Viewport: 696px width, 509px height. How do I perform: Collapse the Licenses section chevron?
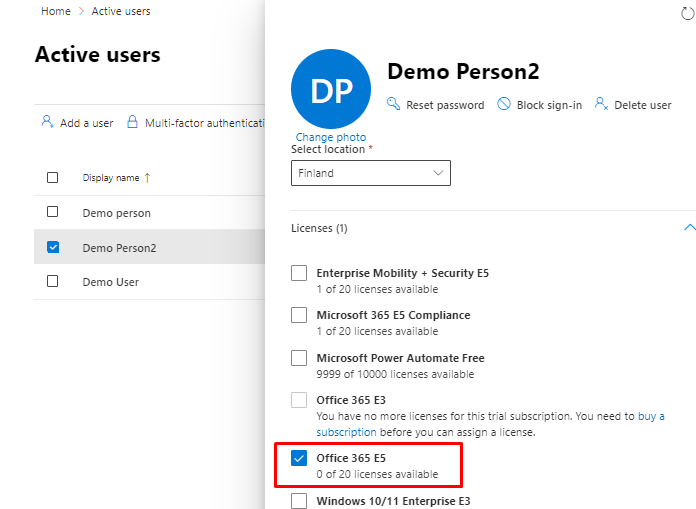(x=688, y=228)
